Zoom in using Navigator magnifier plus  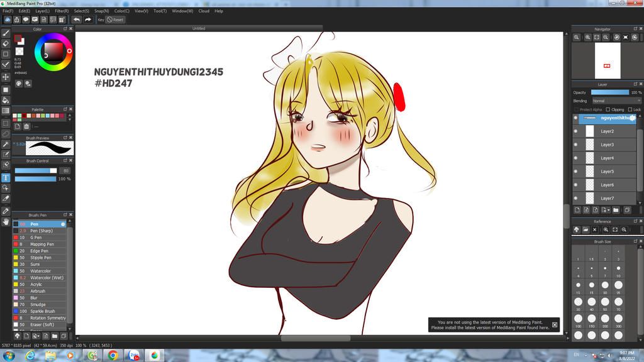coord(588,37)
